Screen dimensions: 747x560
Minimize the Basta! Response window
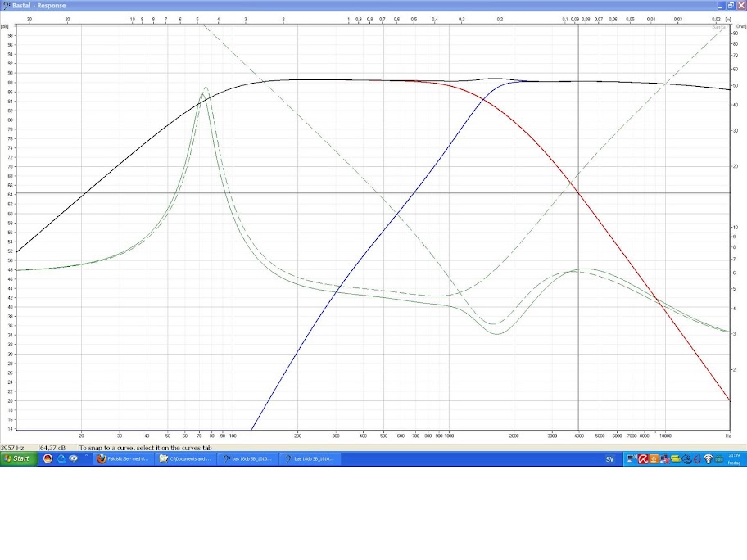click(x=721, y=5)
